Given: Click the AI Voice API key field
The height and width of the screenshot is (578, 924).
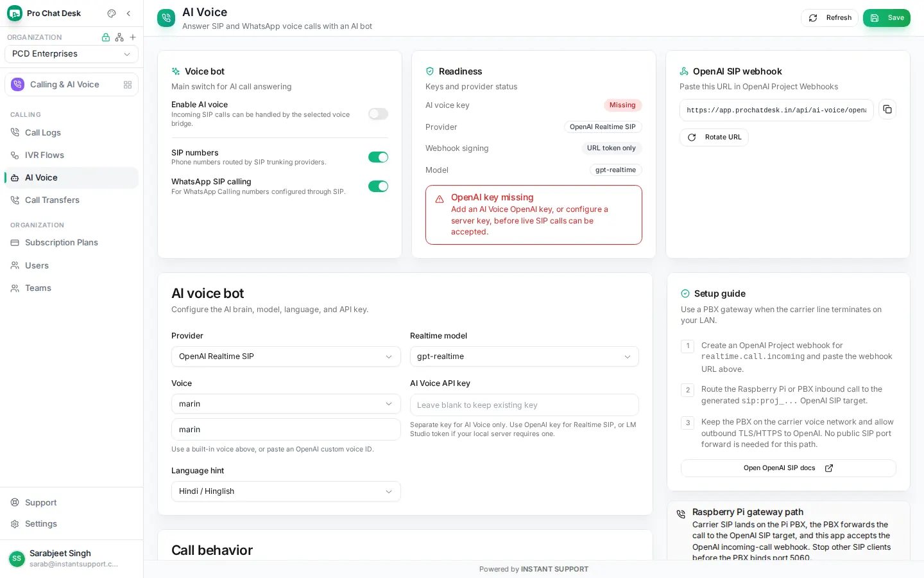Looking at the screenshot, I should coord(524,405).
